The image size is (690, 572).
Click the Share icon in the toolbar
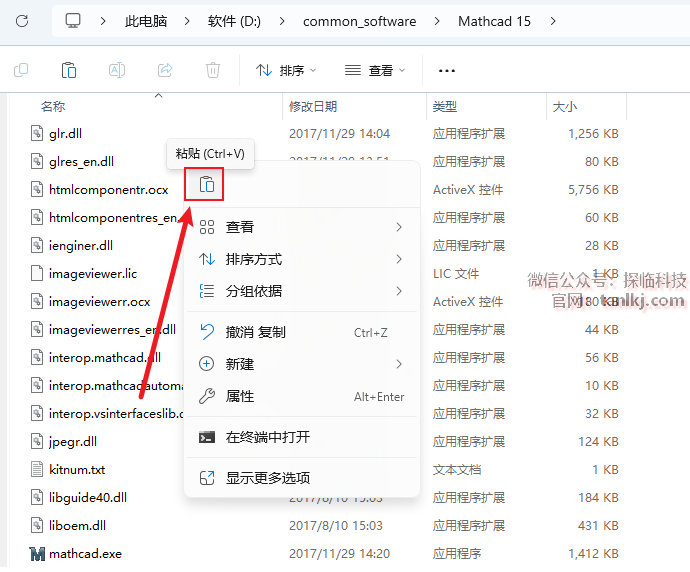(165, 70)
